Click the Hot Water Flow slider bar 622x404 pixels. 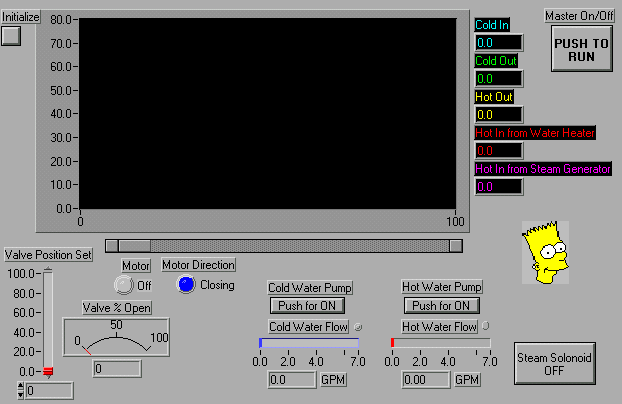(441, 343)
